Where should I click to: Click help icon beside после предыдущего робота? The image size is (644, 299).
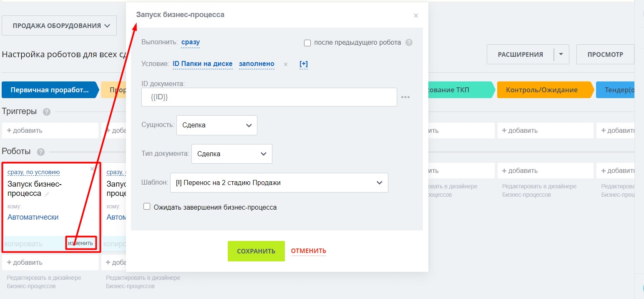coord(409,43)
